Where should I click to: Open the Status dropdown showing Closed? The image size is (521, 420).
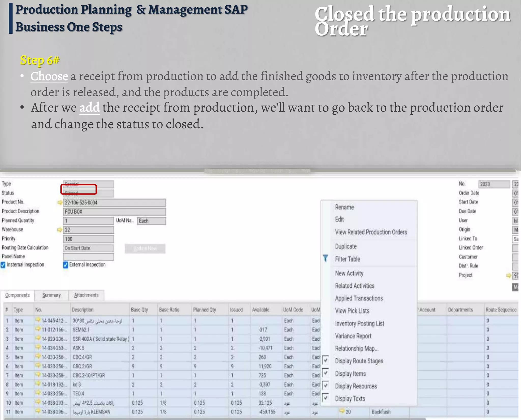click(88, 193)
